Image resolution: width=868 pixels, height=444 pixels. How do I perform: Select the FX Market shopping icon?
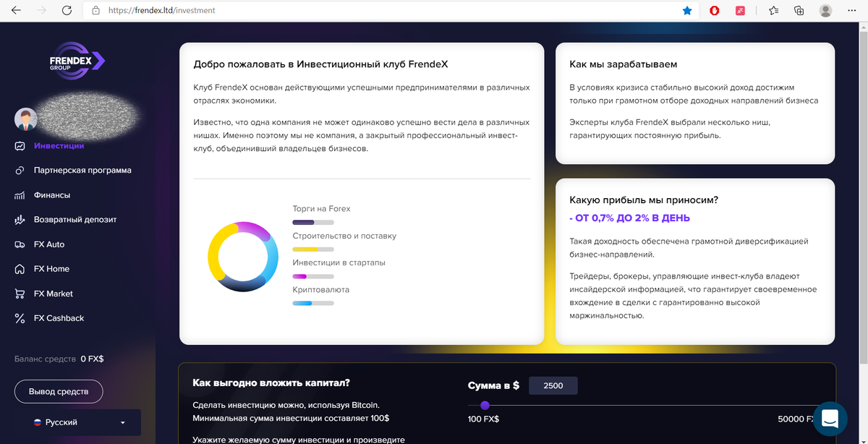click(x=20, y=293)
